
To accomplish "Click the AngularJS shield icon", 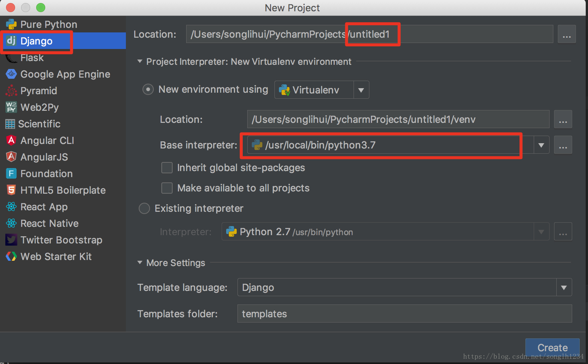I will (11, 157).
